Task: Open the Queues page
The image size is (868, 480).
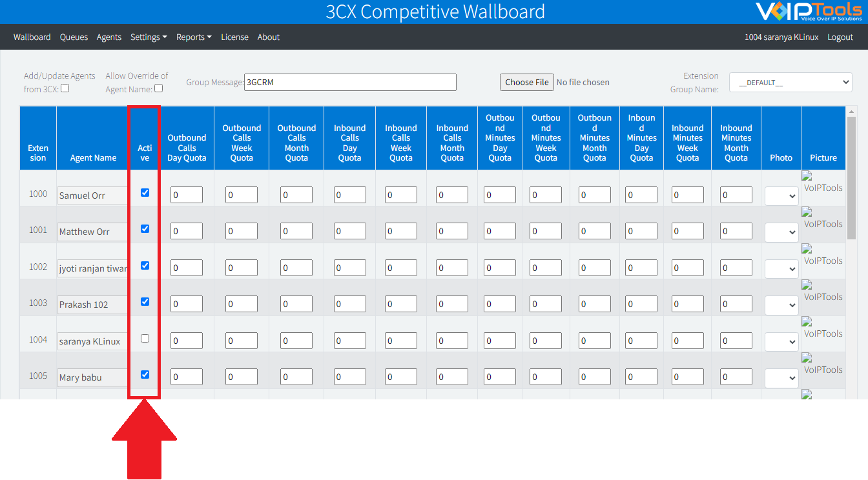Action: (74, 37)
